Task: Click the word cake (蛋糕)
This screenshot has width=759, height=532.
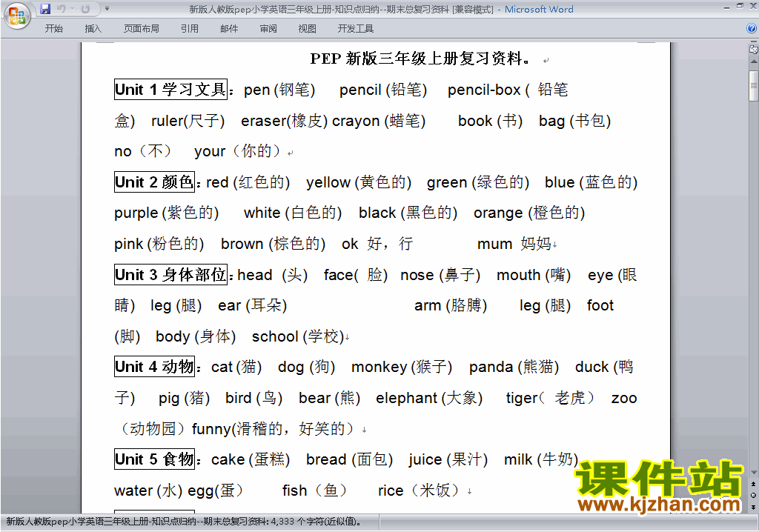Action: [x=251, y=459]
